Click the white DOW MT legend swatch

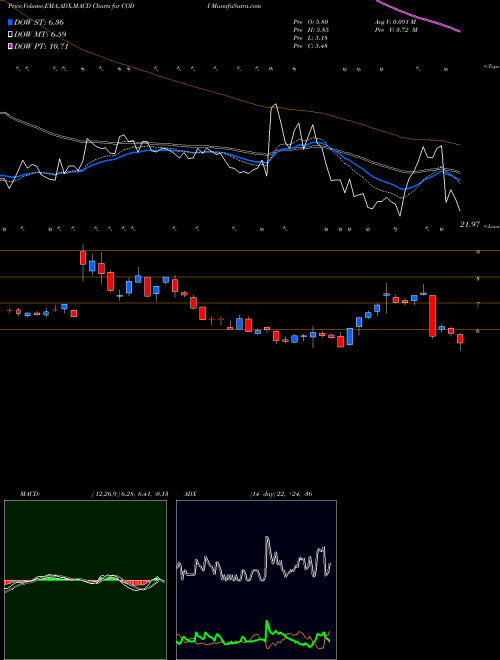(x=11, y=35)
